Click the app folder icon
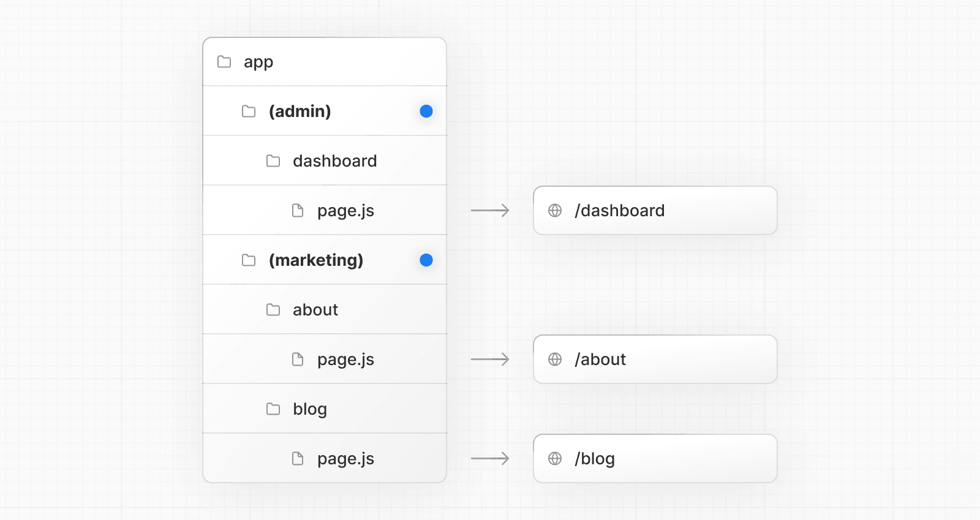 click(x=224, y=62)
